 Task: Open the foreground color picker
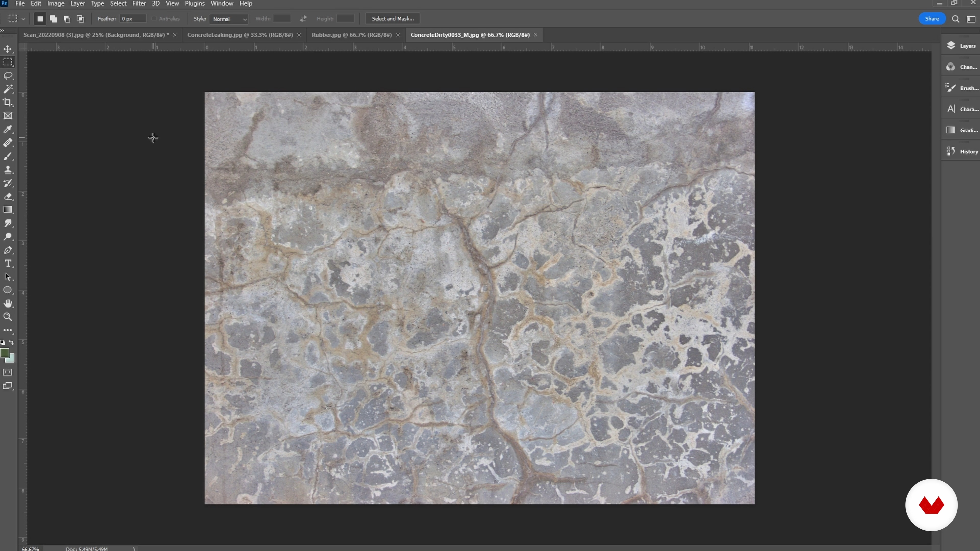pos(5,353)
